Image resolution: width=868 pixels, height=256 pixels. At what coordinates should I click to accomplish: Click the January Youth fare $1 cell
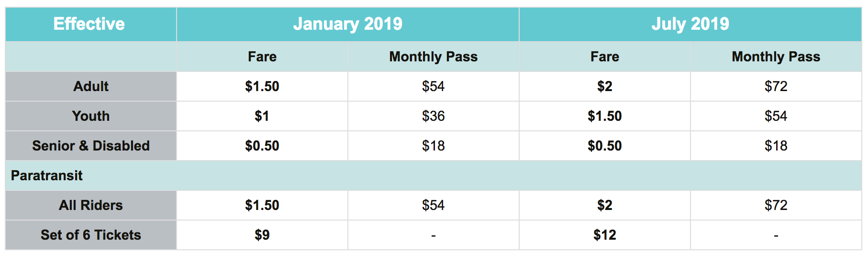(262, 116)
